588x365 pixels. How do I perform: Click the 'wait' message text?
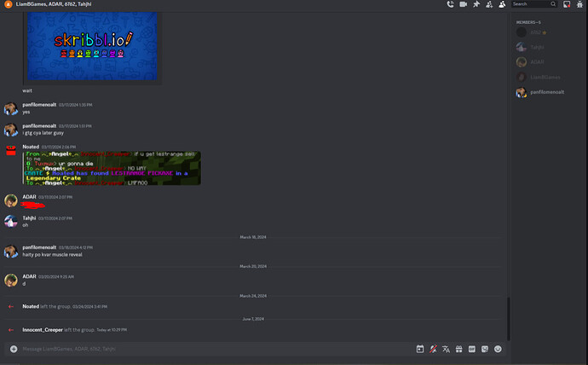pyautogui.click(x=27, y=90)
